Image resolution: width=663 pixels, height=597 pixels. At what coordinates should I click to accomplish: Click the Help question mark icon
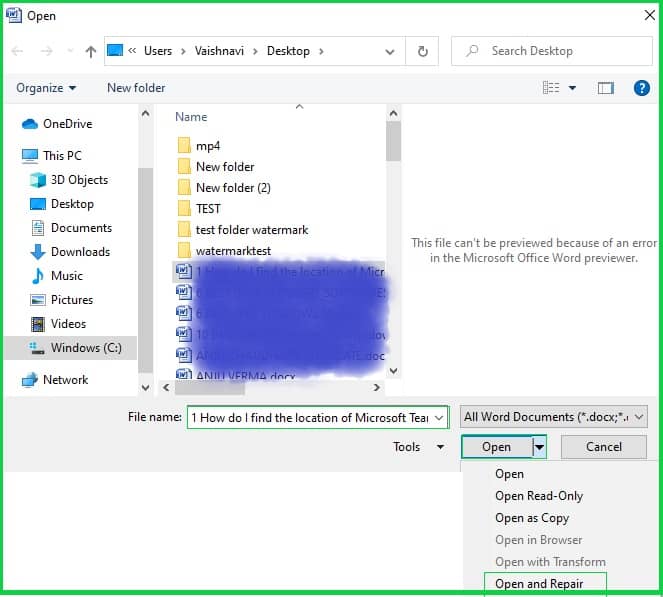click(642, 88)
